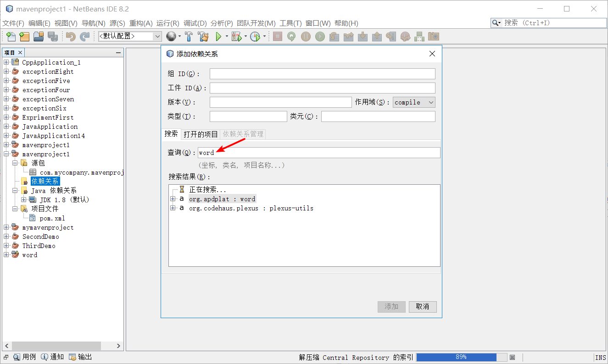Click the 查询 search query field
Viewport: 608px width, 364px height.
coord(319,153)
